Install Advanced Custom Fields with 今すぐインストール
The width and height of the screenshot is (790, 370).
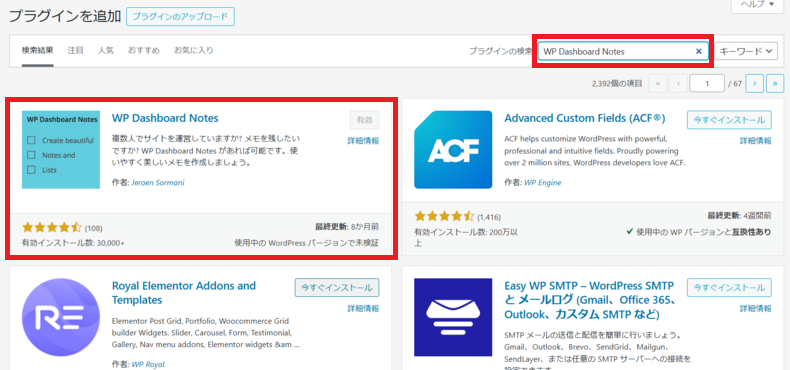pyautogui.click(x=729, y=120)
